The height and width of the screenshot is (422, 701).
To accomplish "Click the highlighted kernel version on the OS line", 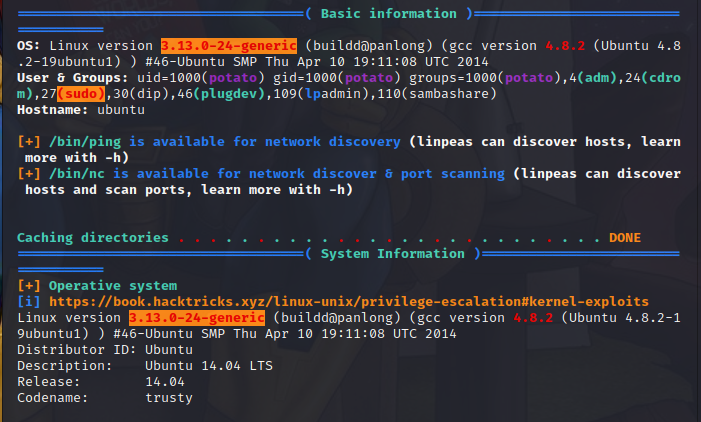I will [x=228, y=46].
